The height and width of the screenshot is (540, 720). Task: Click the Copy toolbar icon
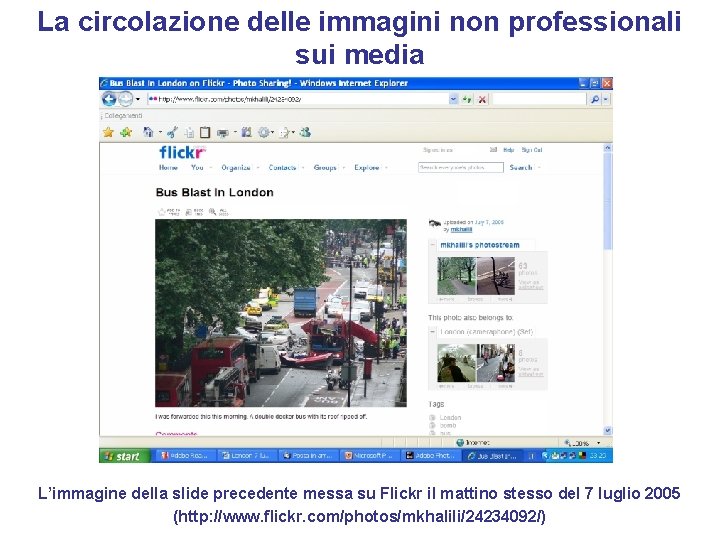tap(189, 133)
